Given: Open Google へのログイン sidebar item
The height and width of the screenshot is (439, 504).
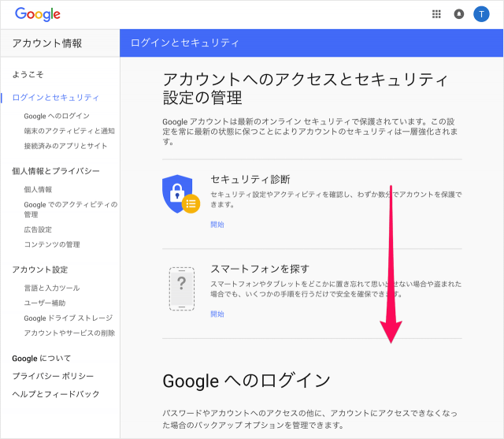Looking at the screenshot, I should tap(57, 116).
